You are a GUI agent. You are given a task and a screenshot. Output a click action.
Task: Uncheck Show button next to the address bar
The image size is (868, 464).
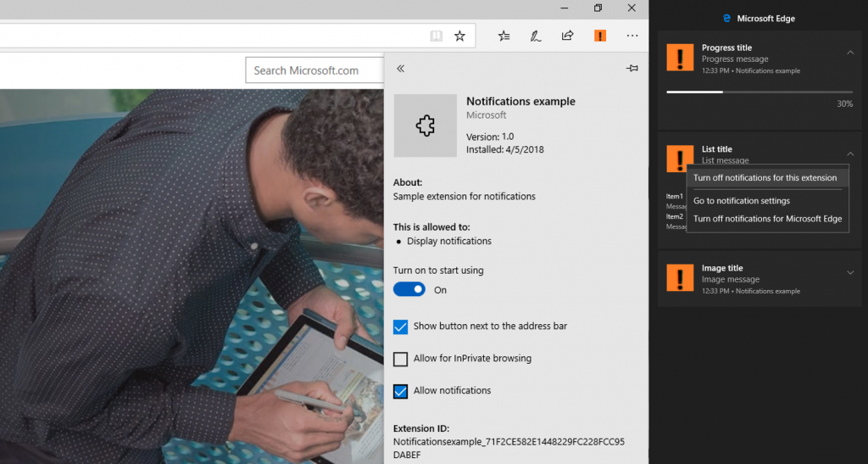[400, 327]
